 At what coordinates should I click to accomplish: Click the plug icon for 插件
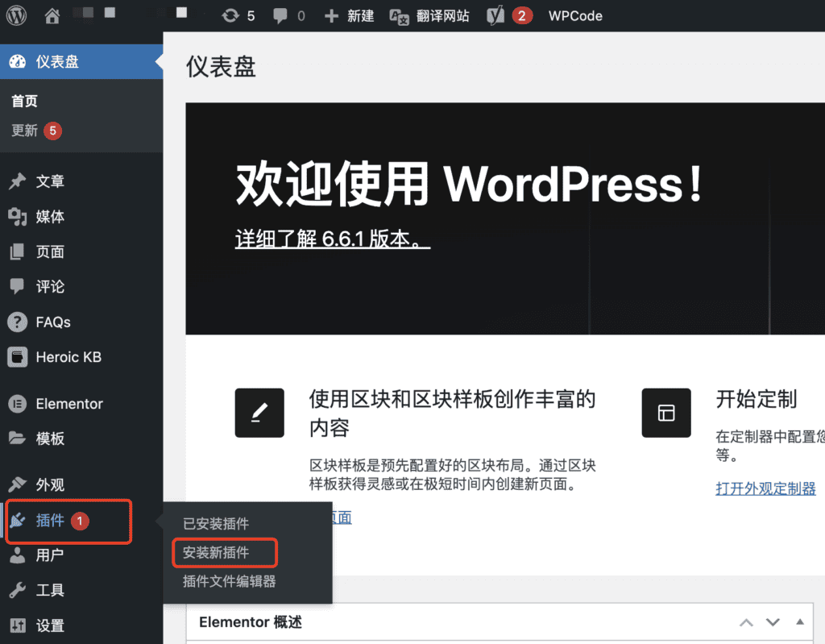click(x=17, y=520)
